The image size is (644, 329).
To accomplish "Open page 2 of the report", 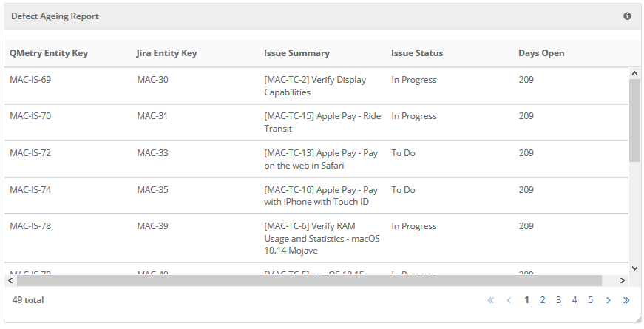I will click(543, 300).
